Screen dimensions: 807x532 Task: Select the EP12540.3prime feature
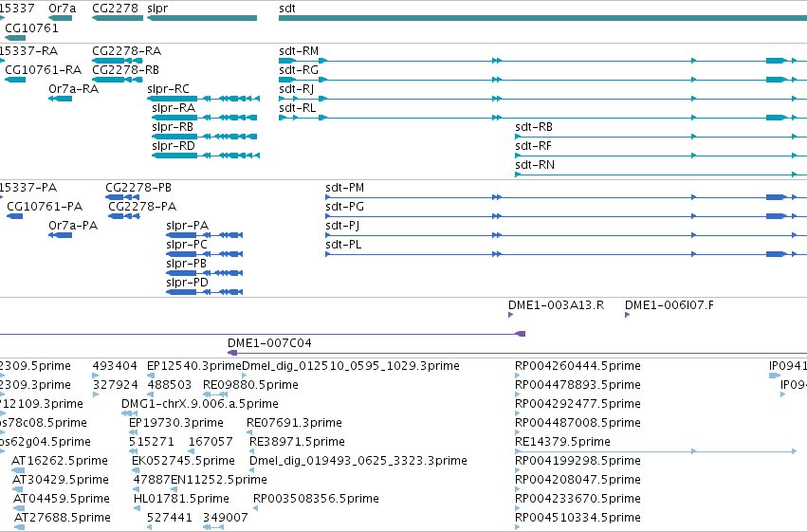(x=150, y=376)
